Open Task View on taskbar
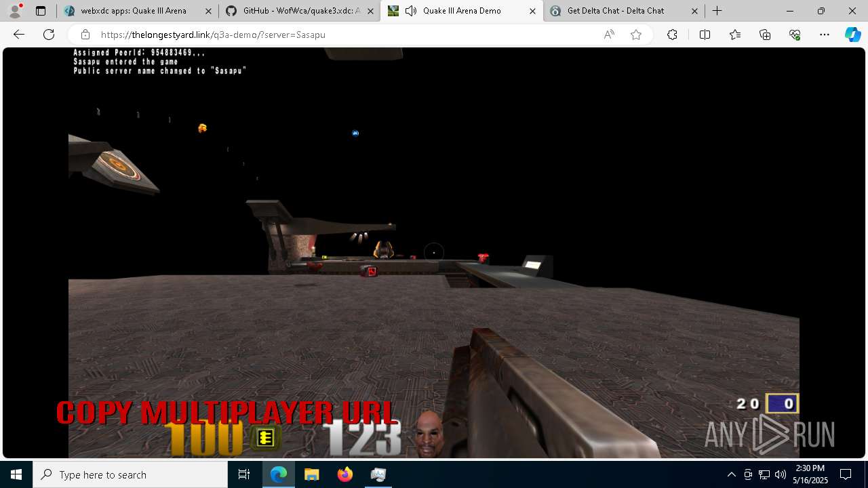Viewport: 868px width, 488px height. pos(244,474)
